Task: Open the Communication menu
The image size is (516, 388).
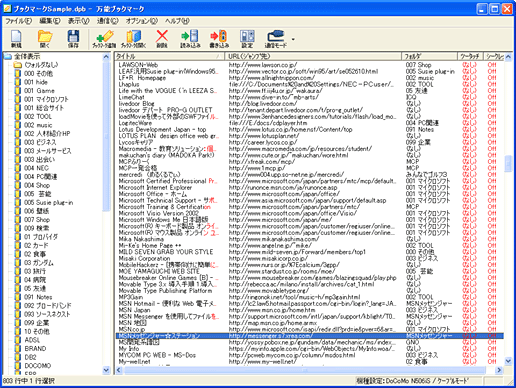Action: (x=108, y=21)
